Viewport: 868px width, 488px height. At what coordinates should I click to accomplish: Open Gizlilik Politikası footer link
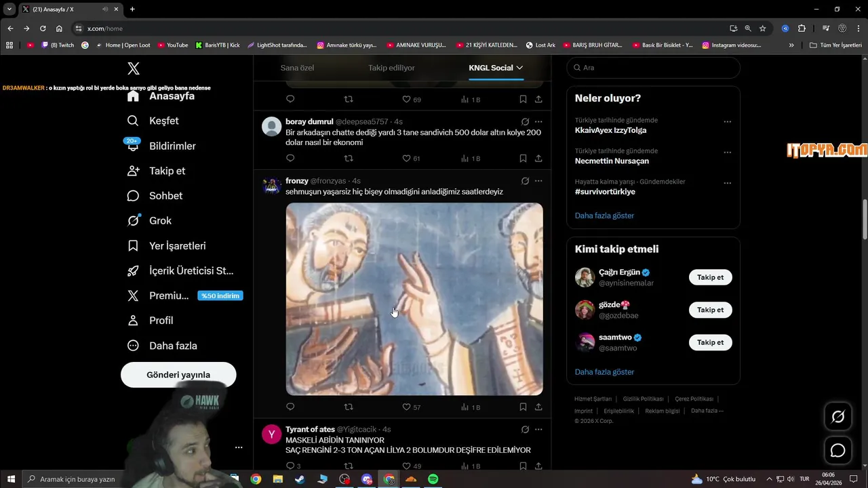pos(643,399)
